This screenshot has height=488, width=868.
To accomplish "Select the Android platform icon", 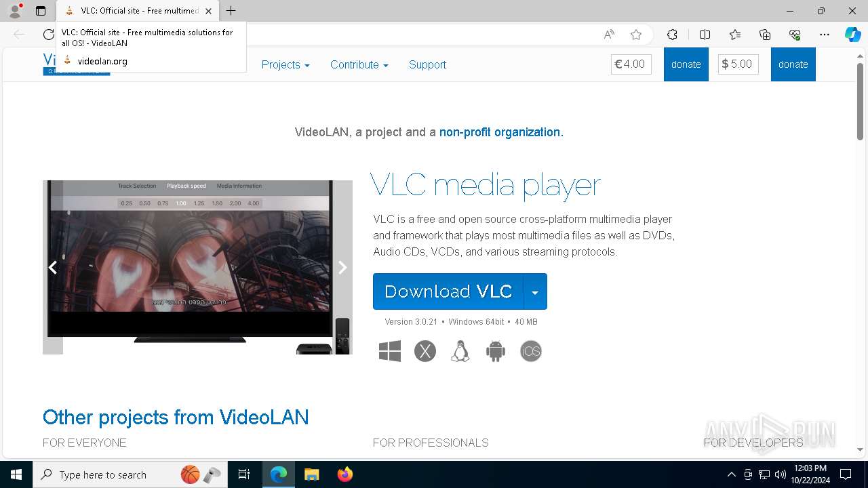I will point(496,351).
